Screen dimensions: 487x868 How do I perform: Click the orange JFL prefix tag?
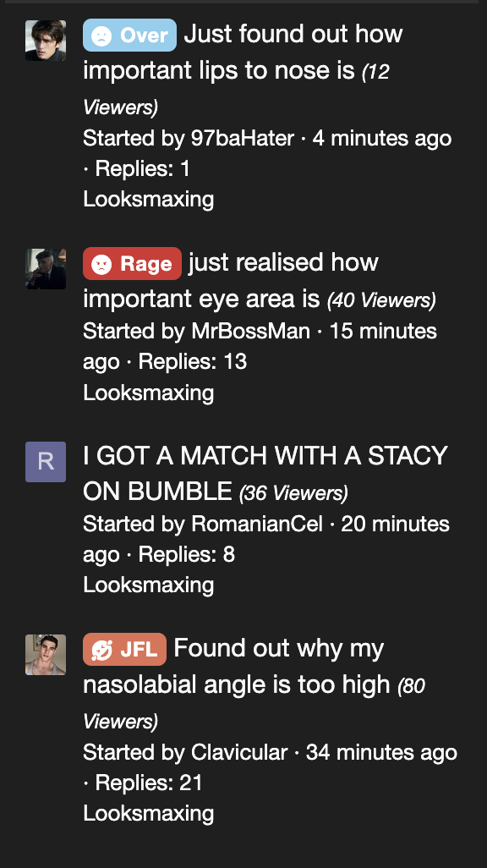pos(124,649)
